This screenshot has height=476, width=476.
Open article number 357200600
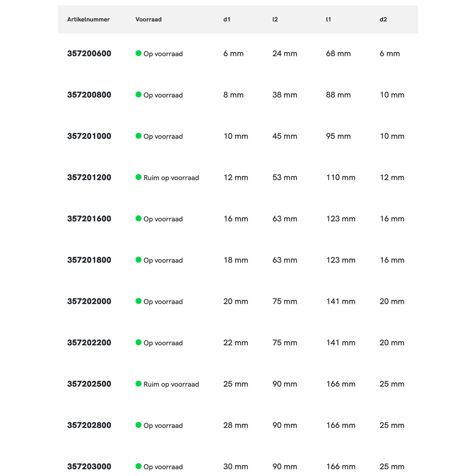tap(89, 53)
